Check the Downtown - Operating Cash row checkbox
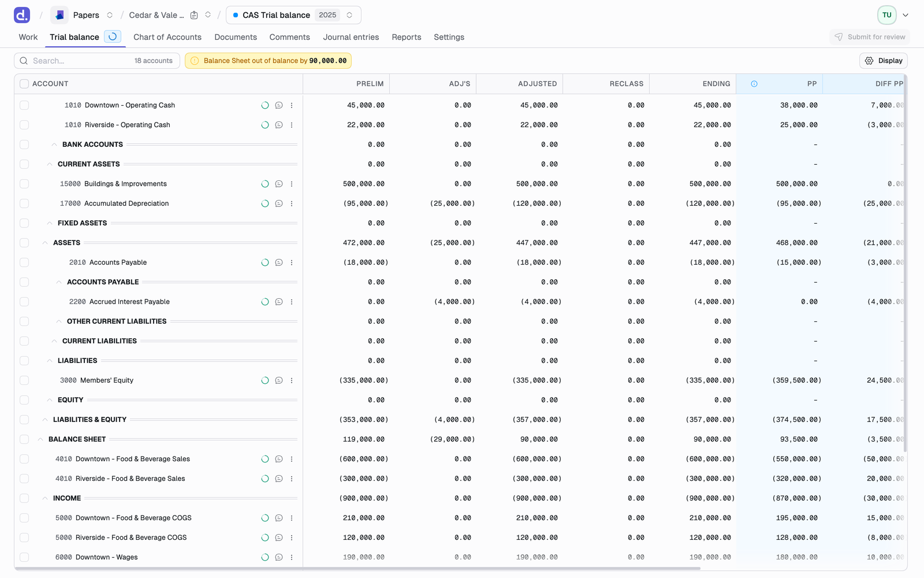924x578 pixels. 24,105
